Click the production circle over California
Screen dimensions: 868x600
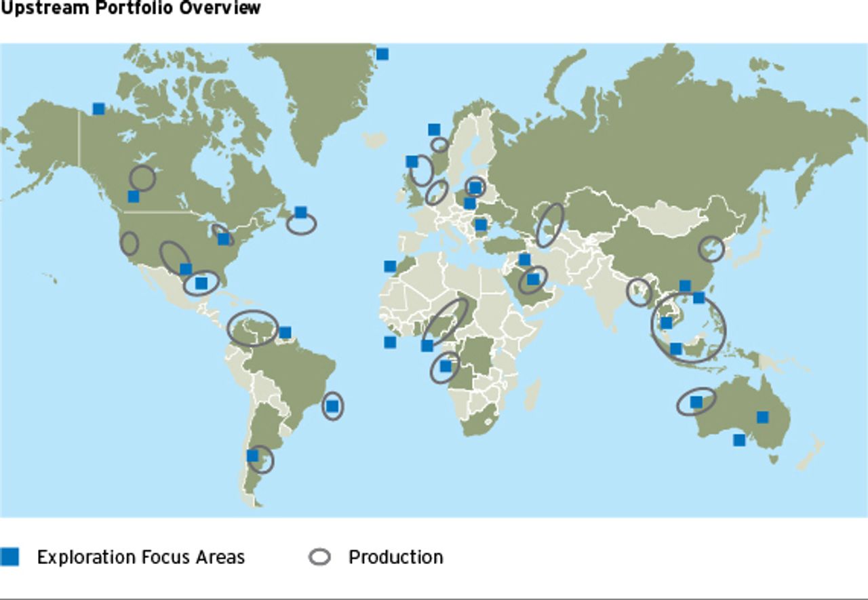pyautogui.click(x=129, y=243)
